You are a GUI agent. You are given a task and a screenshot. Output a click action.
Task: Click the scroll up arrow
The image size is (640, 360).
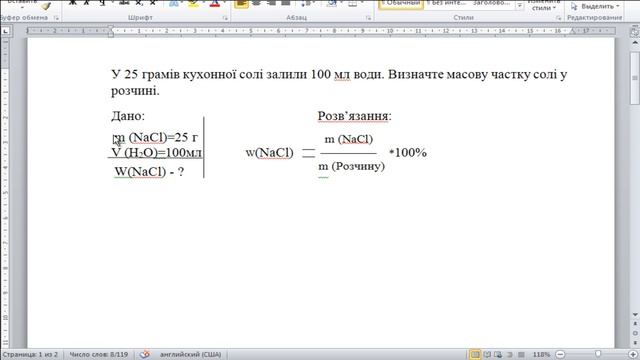pyautogui.click(x=635, y=42)
